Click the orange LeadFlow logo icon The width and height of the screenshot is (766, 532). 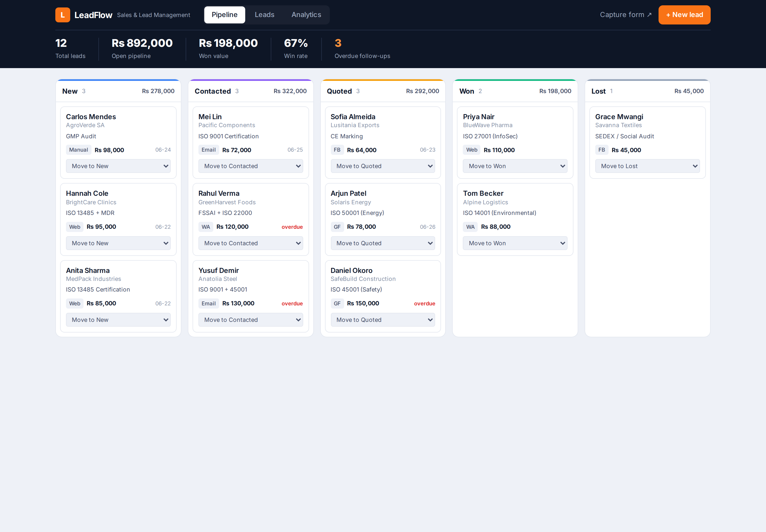63,15
